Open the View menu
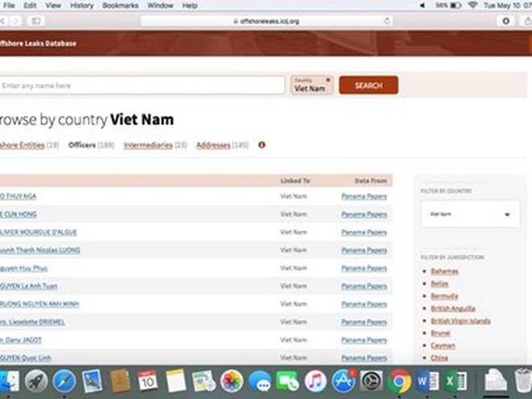Screen dimensions: 532x399 point(53,6)
